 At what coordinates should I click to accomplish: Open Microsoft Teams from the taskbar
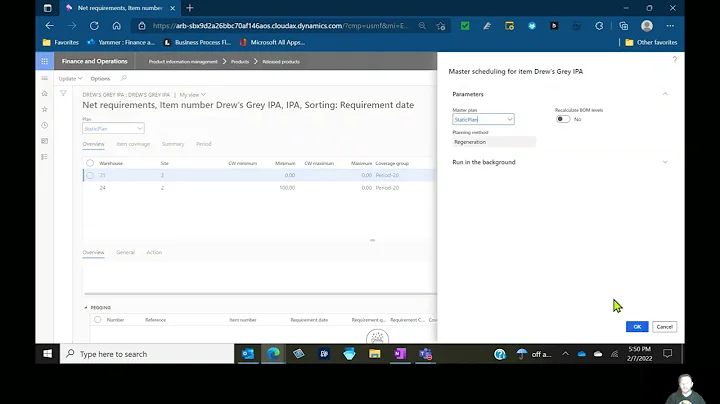(425, 354)
